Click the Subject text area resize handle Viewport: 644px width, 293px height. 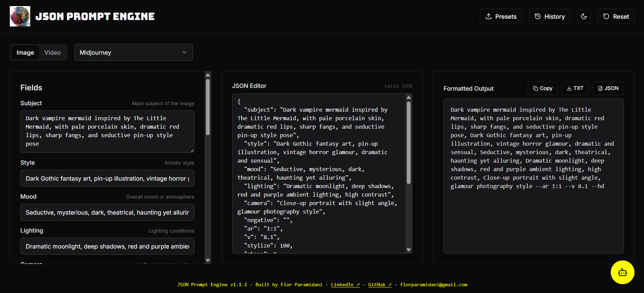(x=192, y=150)
